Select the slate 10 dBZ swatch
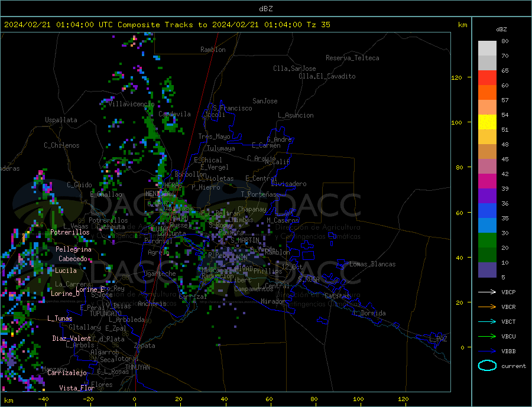 487,270
